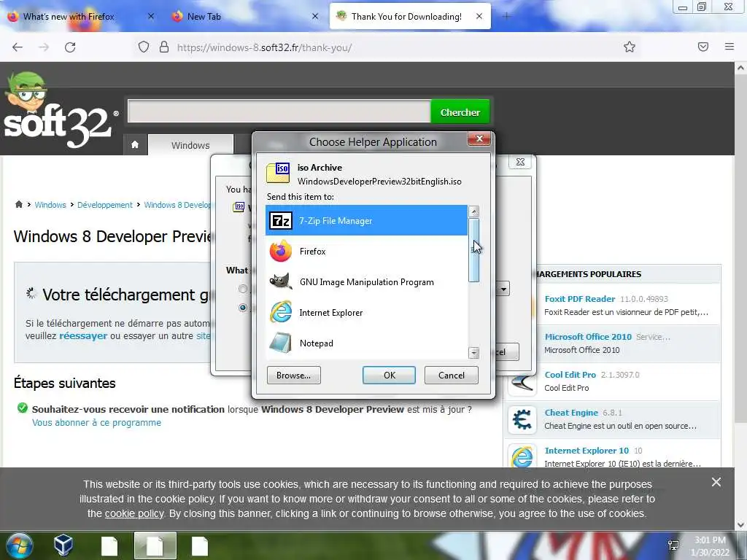Select Internet Explorer helper application

tap(366, 312)
